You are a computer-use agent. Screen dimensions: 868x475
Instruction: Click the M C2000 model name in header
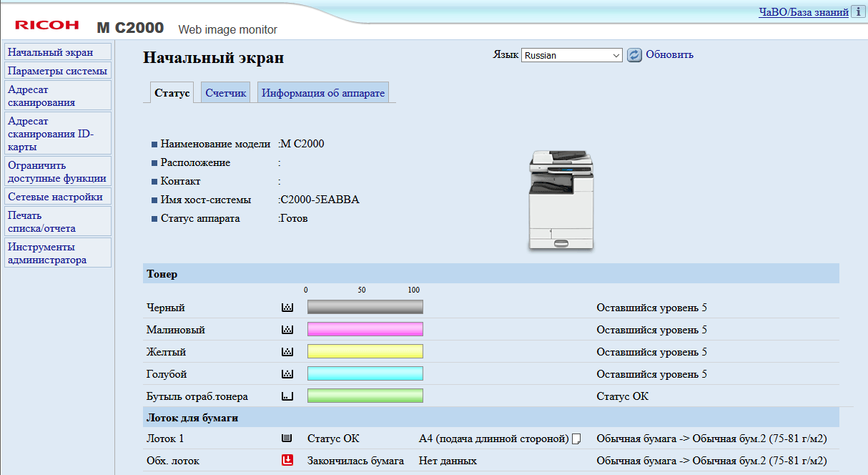[130, 28]
